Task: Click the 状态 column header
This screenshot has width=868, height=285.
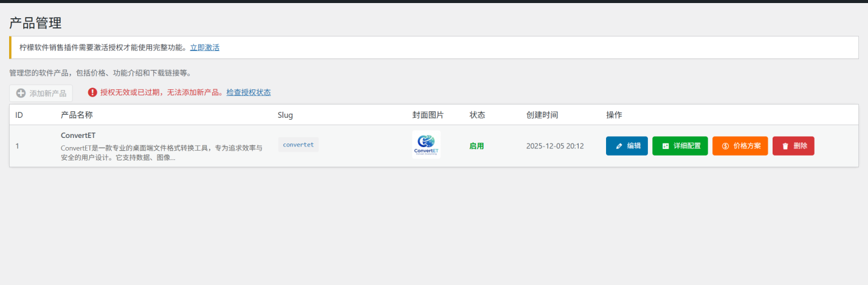Action: tap(477, 115)
